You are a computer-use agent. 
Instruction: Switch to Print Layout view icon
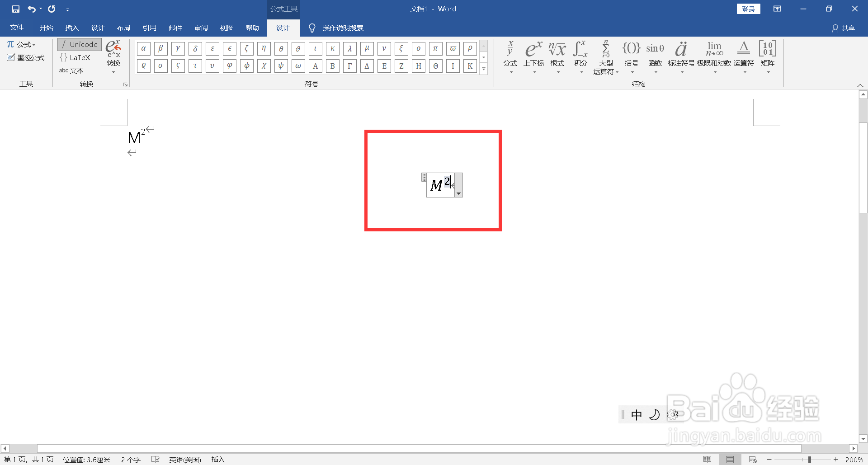(730, 460)
